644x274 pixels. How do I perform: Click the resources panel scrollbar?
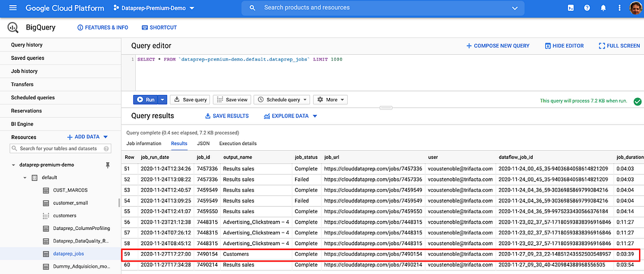pyautogui.click(x=119, y=202)
